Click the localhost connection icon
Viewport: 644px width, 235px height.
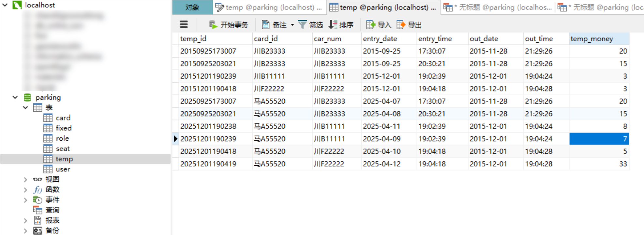click(x=17, y=5)
